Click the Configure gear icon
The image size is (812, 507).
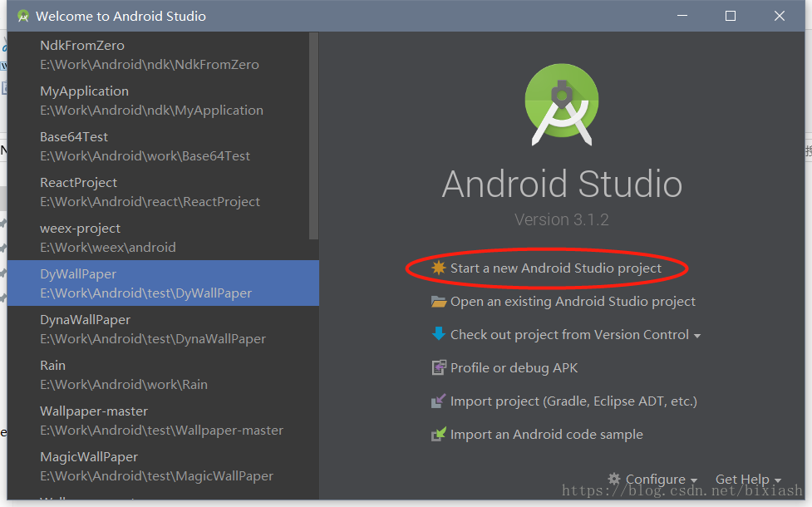pos(613,479)
